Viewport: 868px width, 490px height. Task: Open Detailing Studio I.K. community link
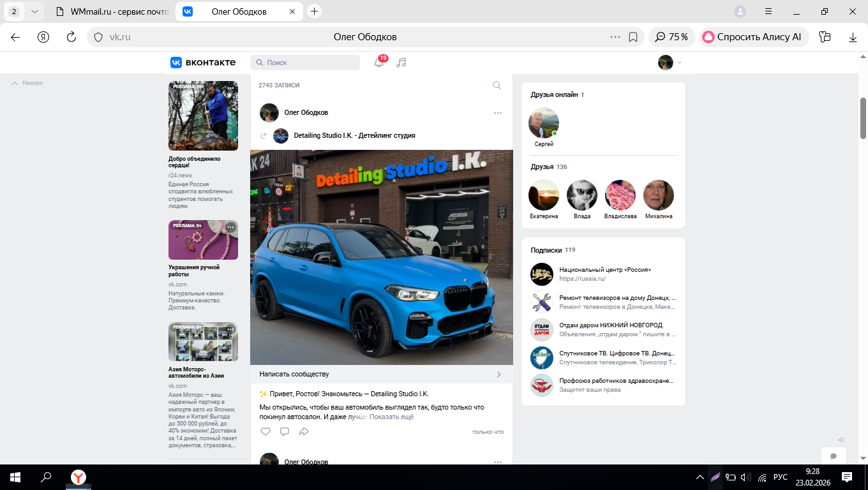[x=355, y=136]
